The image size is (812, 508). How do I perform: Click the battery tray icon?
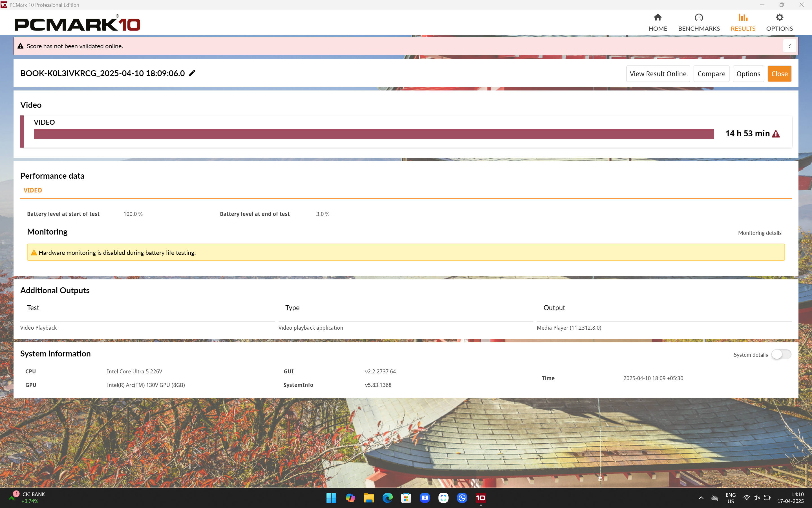[x=767, y=498]
